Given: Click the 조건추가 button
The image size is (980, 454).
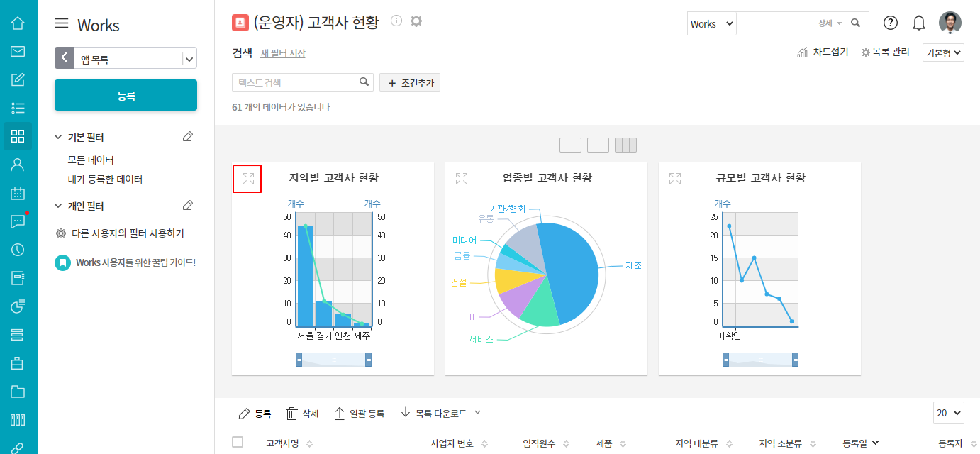Looking at the screenshot, I should click(x=410, y=83).
